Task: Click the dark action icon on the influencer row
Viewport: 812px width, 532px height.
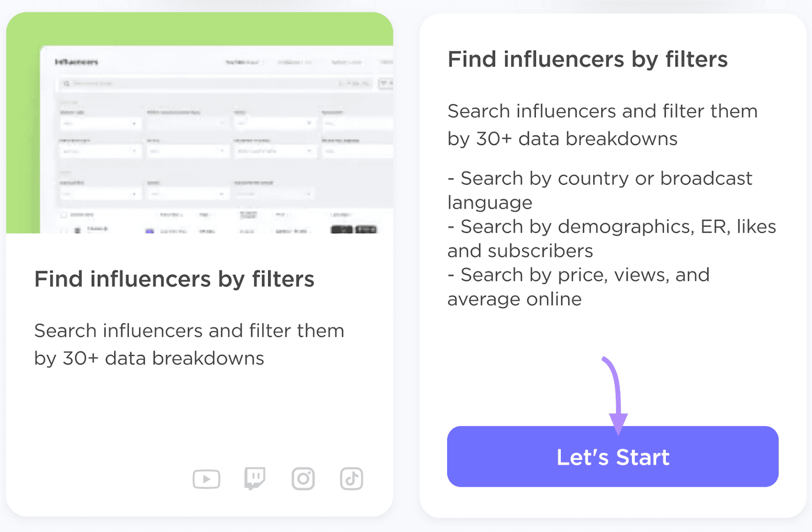Action: [343, 229]
